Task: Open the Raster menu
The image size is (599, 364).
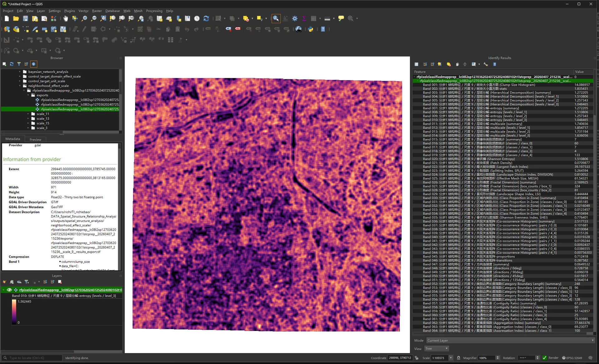Action: pyautogui.click(x=97, y=11)
